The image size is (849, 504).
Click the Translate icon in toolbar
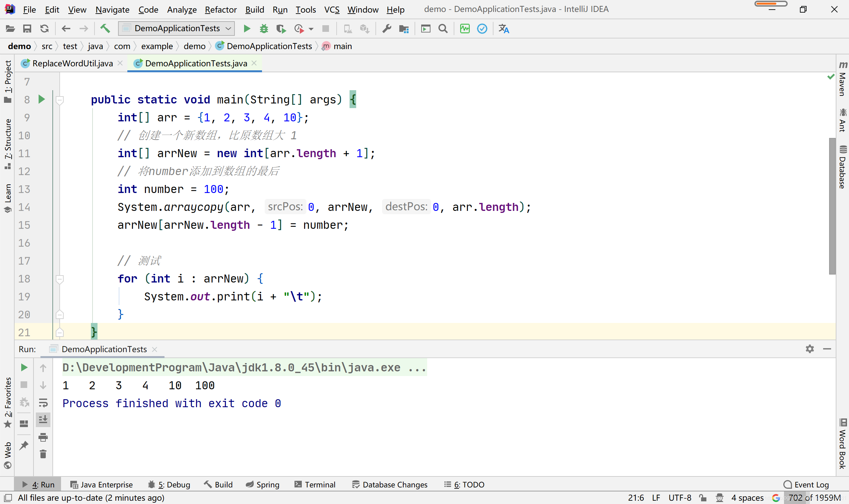pos(504,29)
